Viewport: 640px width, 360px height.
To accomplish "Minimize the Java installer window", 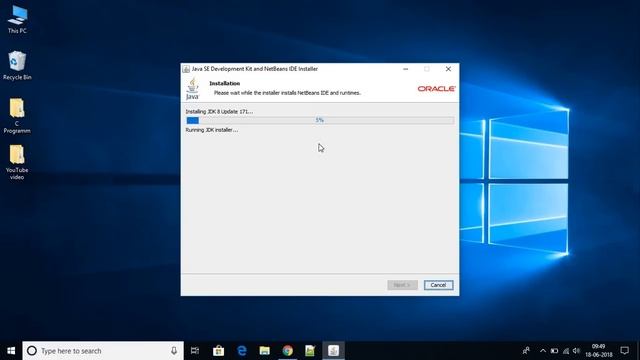I will coord(406,69).
